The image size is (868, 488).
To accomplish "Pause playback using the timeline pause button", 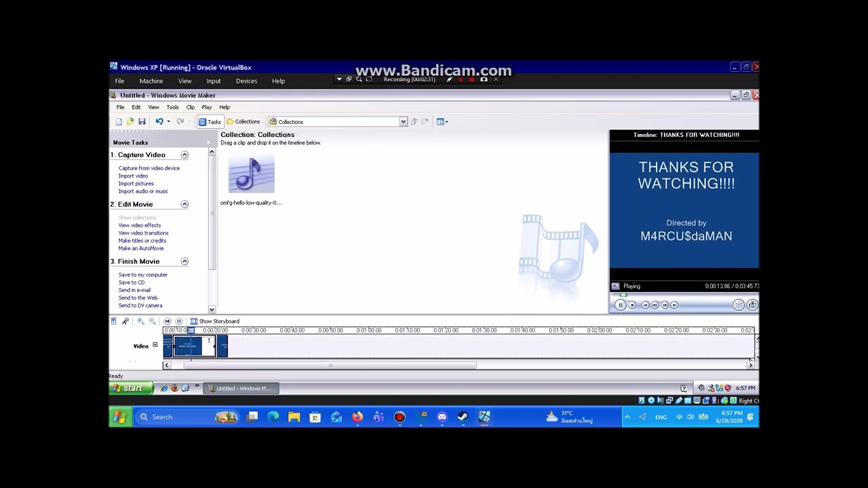I will [x=179, y=321].
